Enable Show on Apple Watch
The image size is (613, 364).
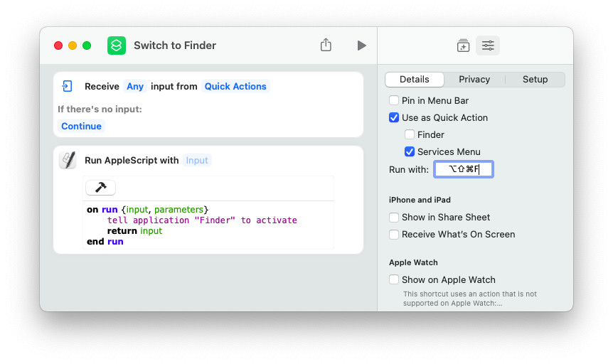[394, 279]
